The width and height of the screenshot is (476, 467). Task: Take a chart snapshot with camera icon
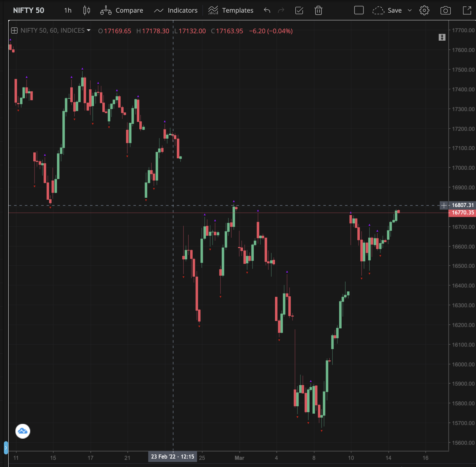tap(445, 10)
